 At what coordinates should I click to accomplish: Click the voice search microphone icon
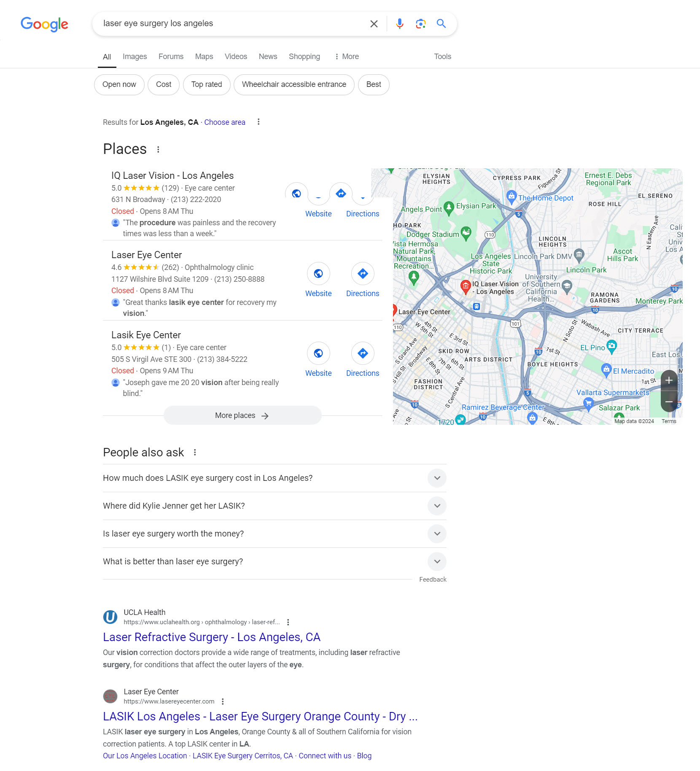point(399,24)
